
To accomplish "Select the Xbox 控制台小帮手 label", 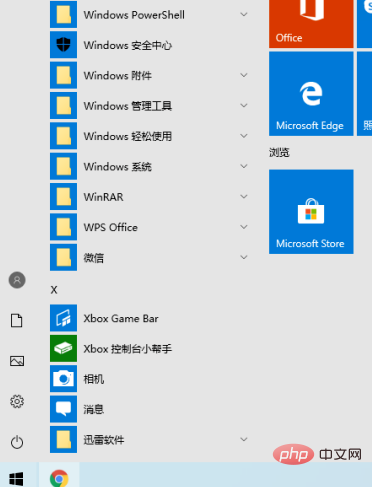I will pos(128,349).
